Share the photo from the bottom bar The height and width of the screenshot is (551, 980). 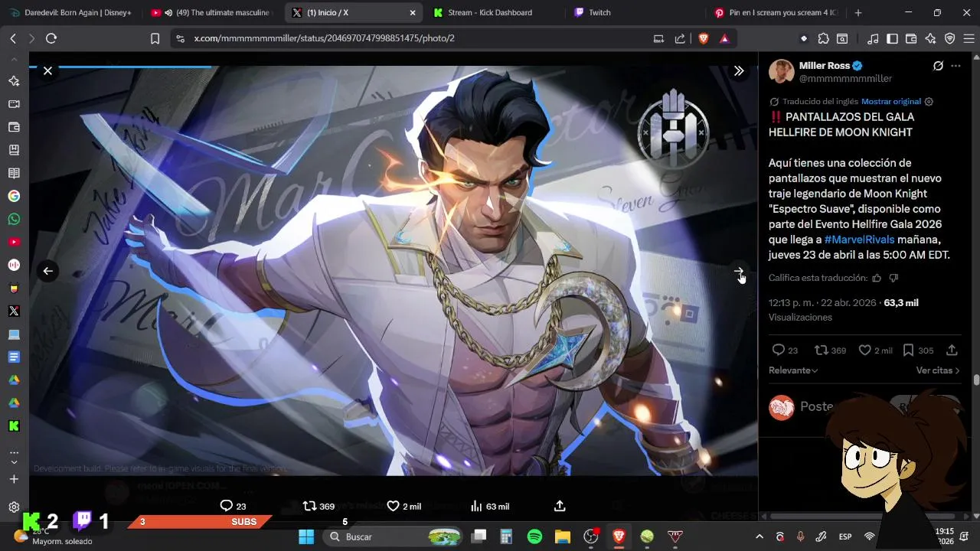click(560, 506)
